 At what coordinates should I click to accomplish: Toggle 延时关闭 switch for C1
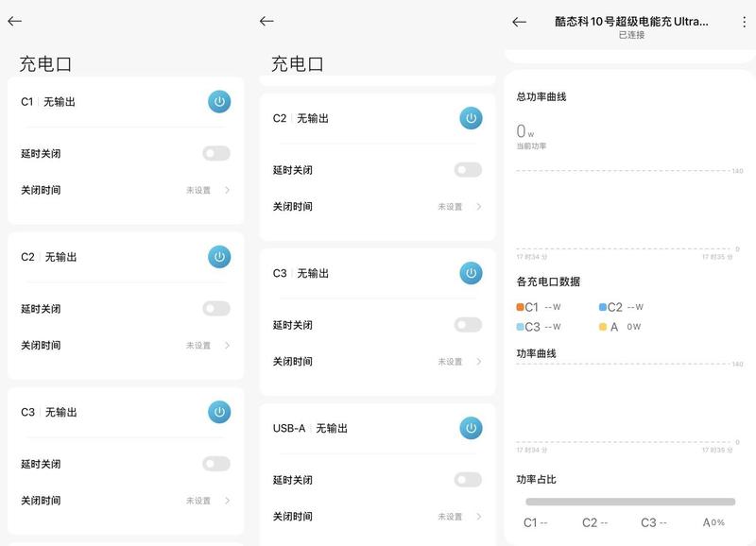click(x=216, y=153)
